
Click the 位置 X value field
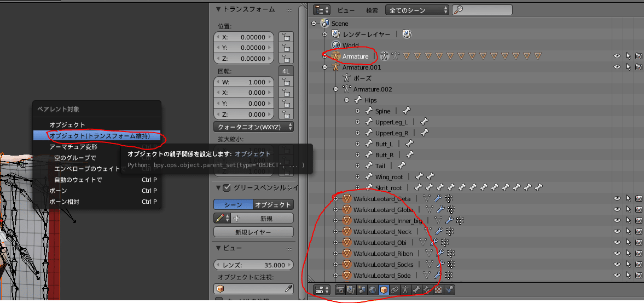(x=244, y=37)
